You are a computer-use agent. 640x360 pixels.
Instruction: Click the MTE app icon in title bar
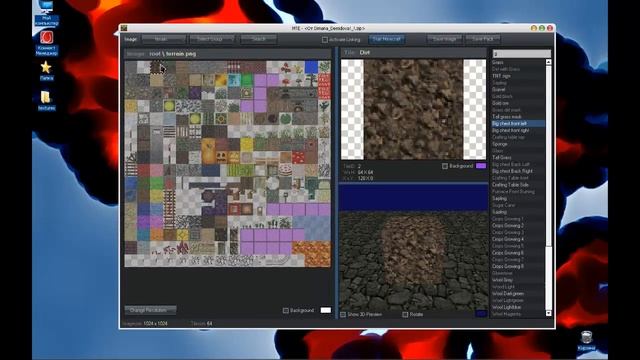(124, 28)
